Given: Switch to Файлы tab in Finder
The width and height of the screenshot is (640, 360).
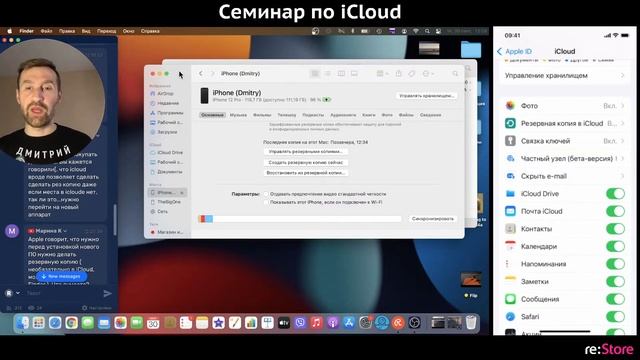Looking at the screenshot, I should 406,115.
